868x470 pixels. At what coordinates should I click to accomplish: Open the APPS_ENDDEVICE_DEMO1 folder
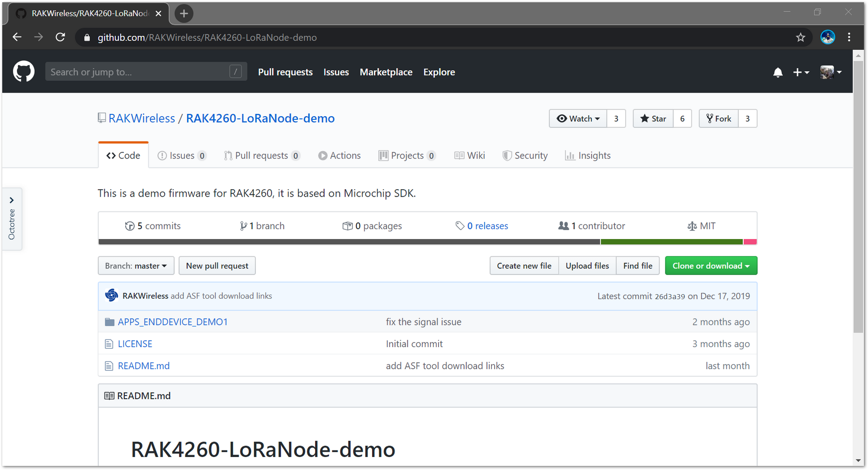173,322
